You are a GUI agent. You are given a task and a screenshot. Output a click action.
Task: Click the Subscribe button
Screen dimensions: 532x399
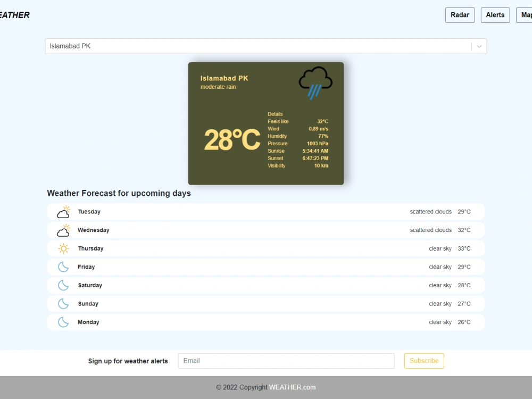(424, 361)
